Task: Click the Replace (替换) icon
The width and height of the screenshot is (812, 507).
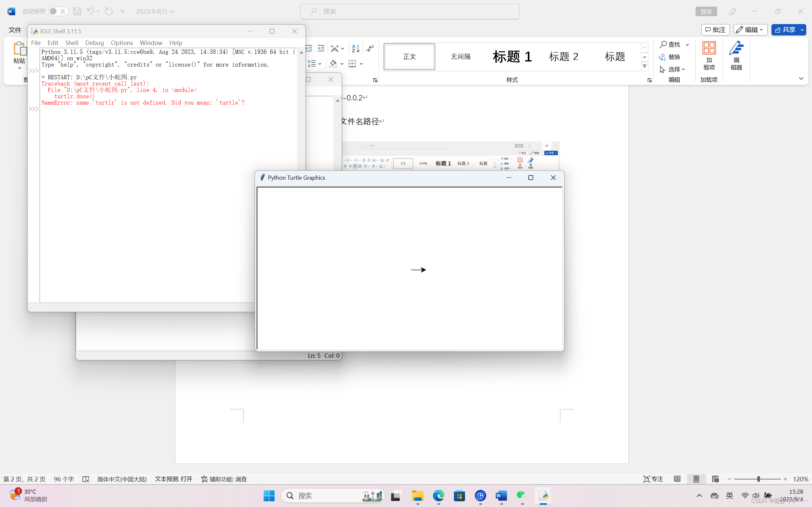Action: pyautogui.click(x=670, y=57)
